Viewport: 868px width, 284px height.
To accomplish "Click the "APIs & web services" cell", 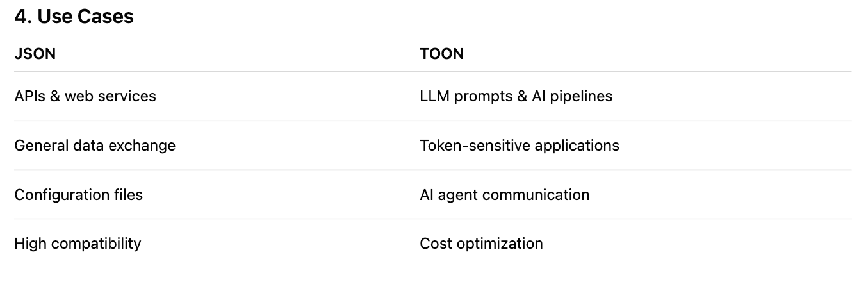I will point(85,96).
